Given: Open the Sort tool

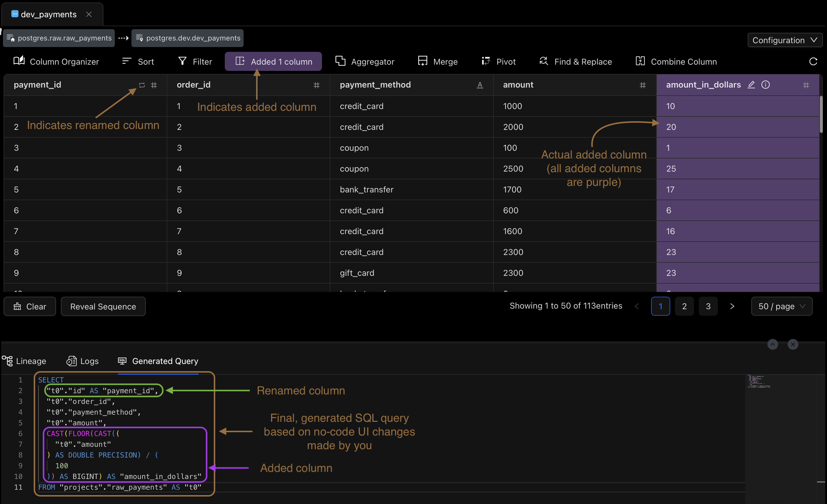Looking at the screenshot, I should coord(138,61).
